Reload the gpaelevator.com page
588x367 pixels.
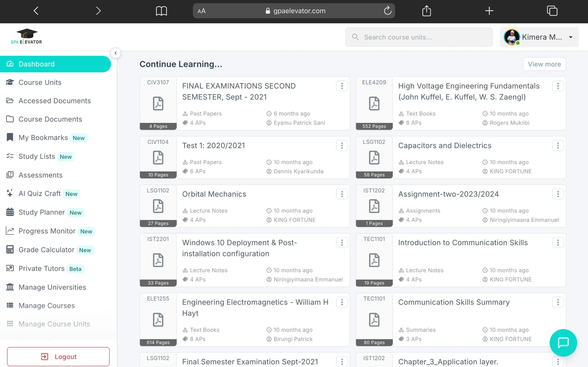387,11
